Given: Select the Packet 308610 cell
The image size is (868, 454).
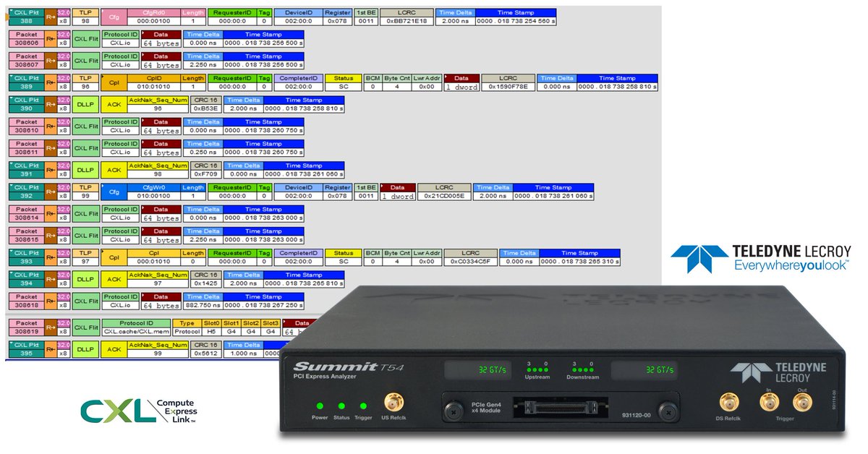Looking at the screenshot, I should pos(26,127).
